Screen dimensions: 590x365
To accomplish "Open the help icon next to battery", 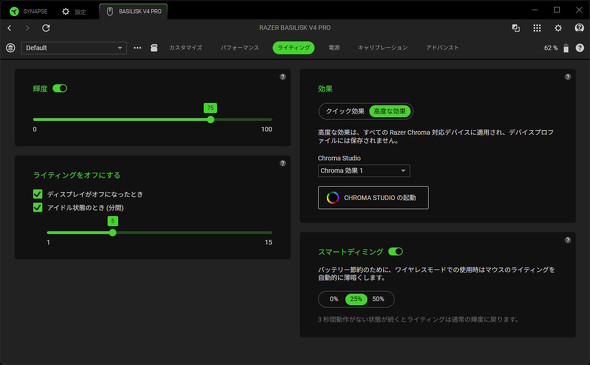I will [x=580, y=48].
